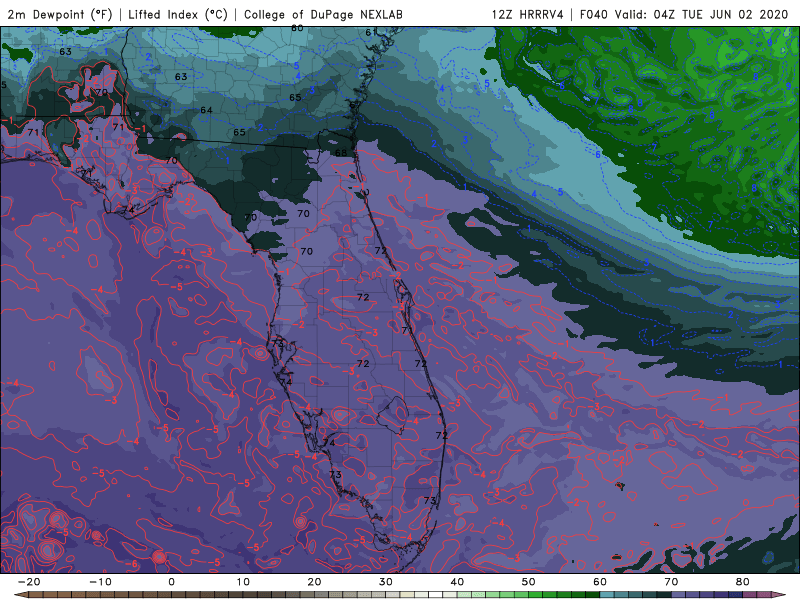Click the "F040" forecast hour text
Viewport: 800px width, 600px height.
[x=594, y=14]
